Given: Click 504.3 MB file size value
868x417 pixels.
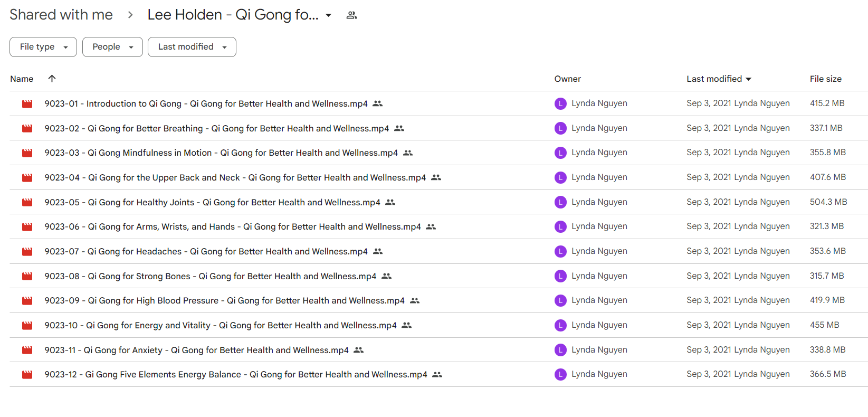Looking at the screenshot, I should pos(828,202).
